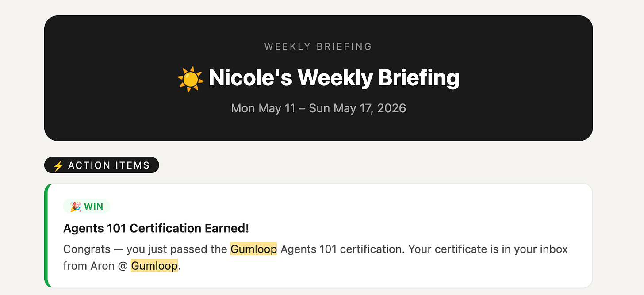Click Agents 101 certification text in body paragraph
The image size is (644, 295).
(x=342, y=249)
